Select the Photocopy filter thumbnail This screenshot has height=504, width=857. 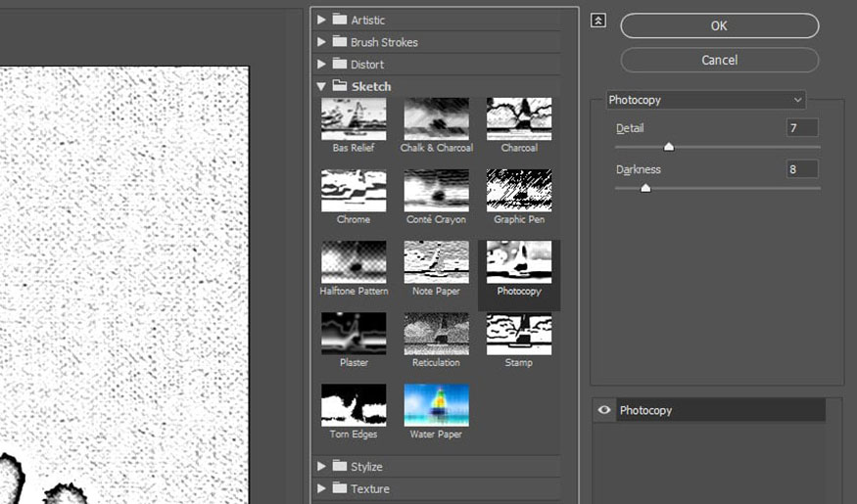(x=519, y=262)
